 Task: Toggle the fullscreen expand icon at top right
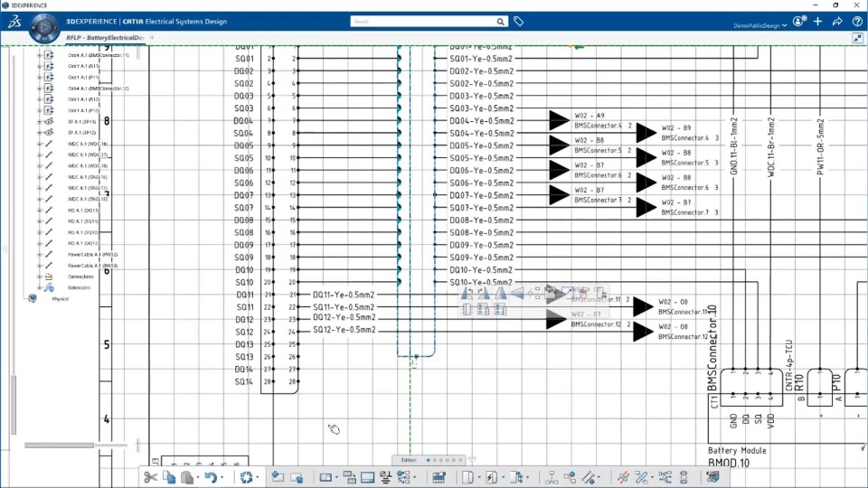point(857,38)
